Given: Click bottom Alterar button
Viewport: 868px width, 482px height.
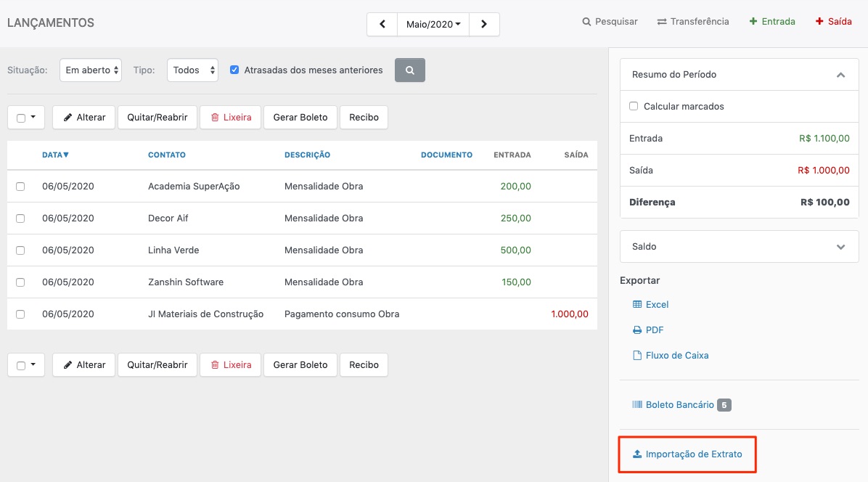Looking at the screenshot, I should tap(83, 364).
